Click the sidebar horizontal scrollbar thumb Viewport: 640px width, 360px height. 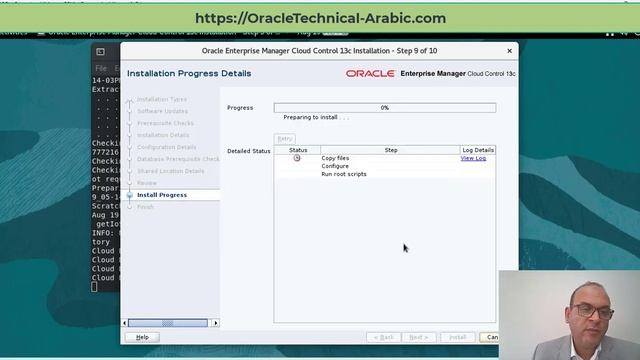(168, 323)
